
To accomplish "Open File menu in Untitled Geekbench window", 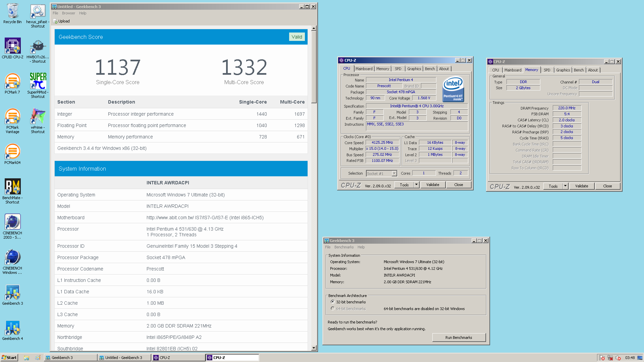I will tap(55, 13).
